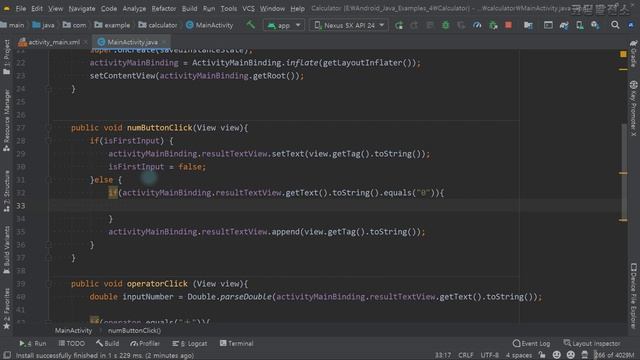
Task: Toggle the Favorites side panel
Action: (7, 309)
